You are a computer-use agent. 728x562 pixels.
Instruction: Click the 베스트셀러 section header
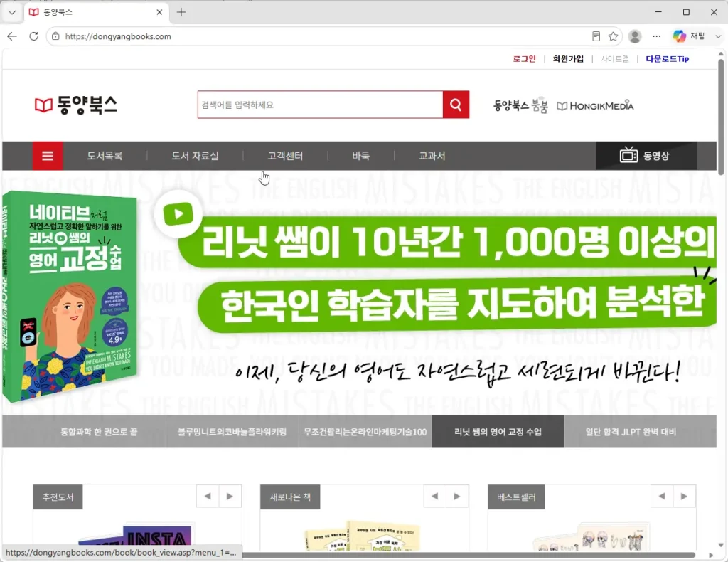516,497
